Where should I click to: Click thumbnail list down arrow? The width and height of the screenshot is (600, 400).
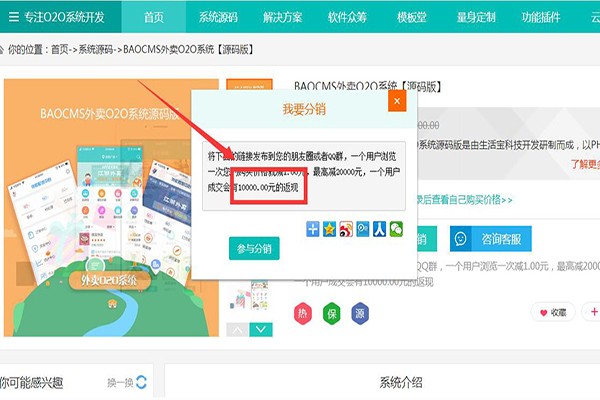[261, 330]
